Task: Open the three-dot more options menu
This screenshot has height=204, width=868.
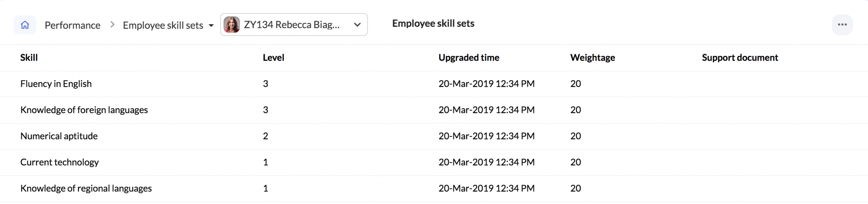Action: 842,25
